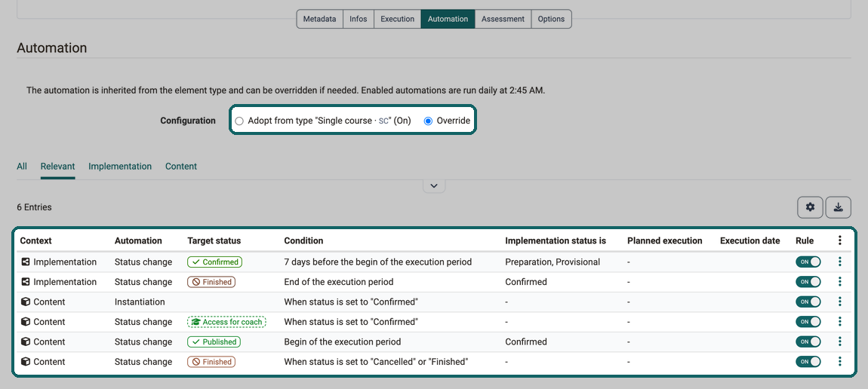The height and width of the screenshot is (389, 868).
Task: Toggle rule for End of execution period row
Action: click(808, 282)
